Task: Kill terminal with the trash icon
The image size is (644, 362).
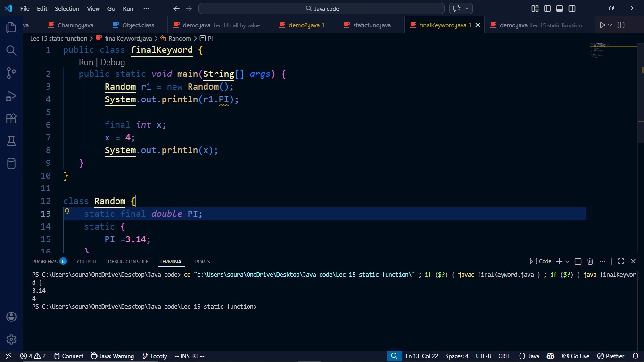Action: 590,261
